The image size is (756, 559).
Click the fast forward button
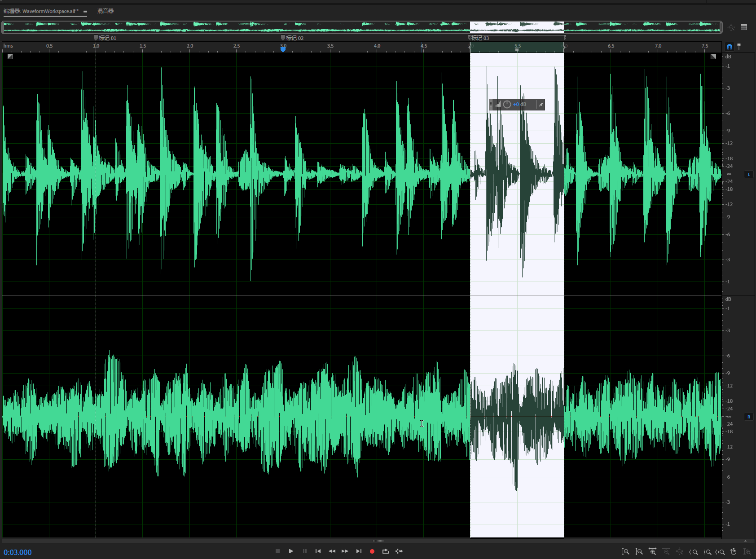[x=345, y=551]
